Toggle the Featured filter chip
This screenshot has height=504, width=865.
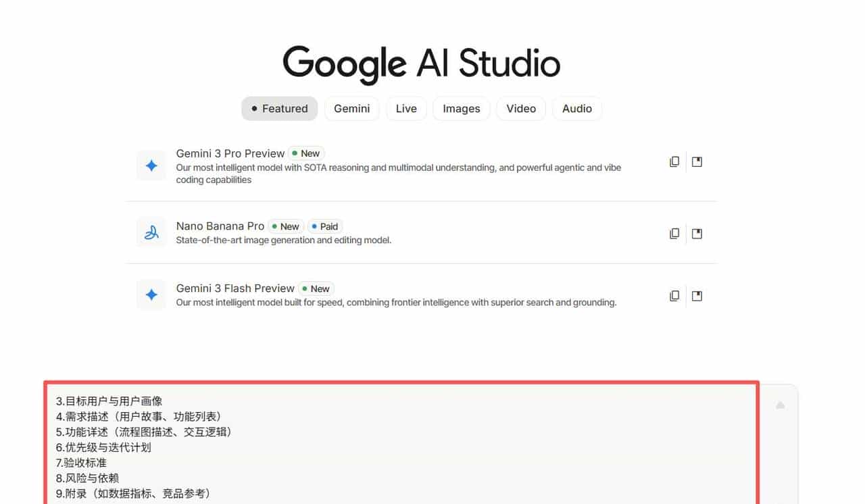(x=279, y=108)
